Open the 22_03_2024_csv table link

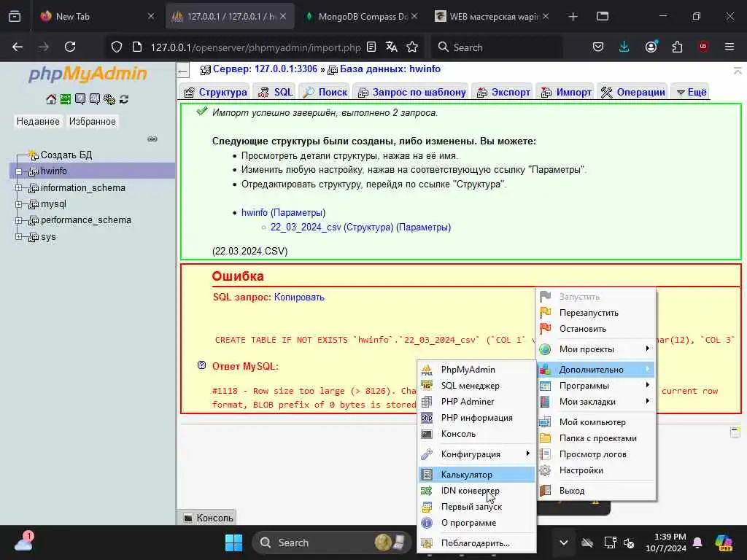[x=306, y=227]
